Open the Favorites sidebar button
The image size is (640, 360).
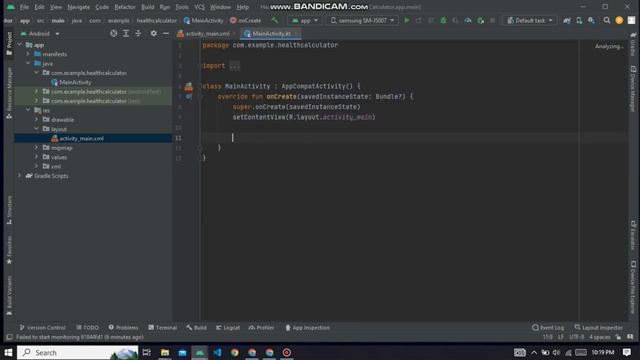pos(9,249)
